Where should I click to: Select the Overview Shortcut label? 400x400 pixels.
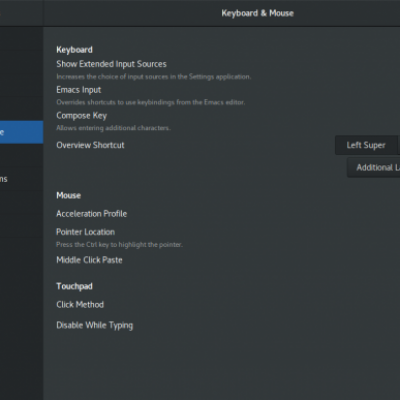pos(90,145)
